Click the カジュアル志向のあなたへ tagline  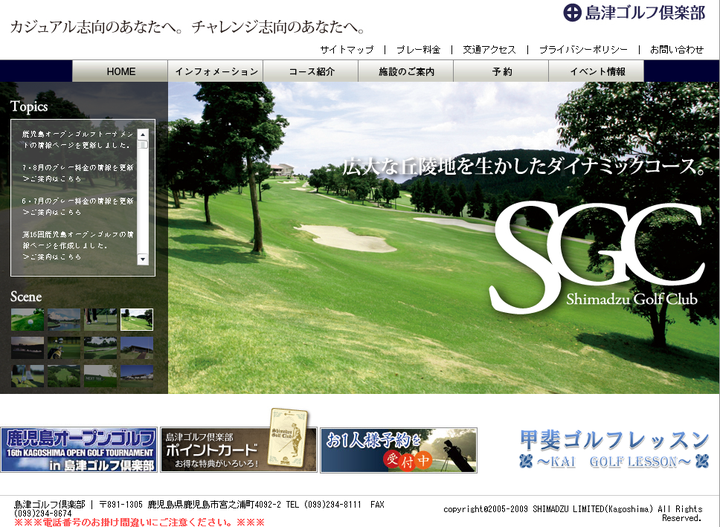187,27
